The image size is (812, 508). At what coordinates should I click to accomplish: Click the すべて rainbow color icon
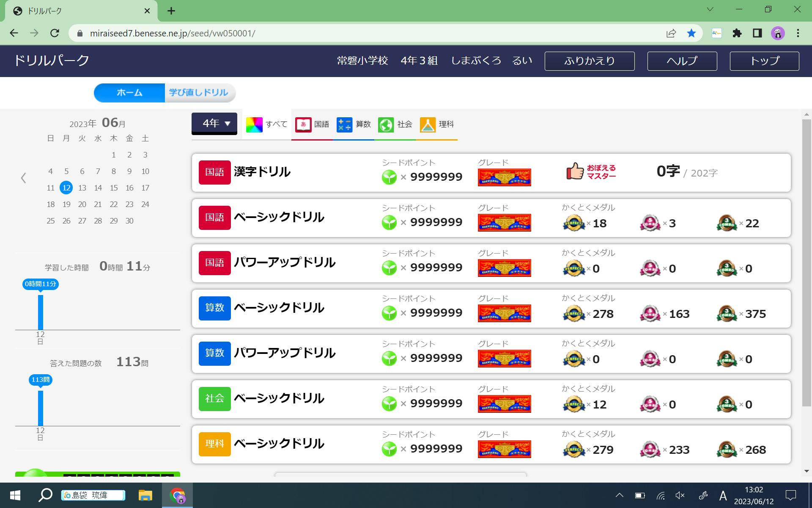[254, 124]
